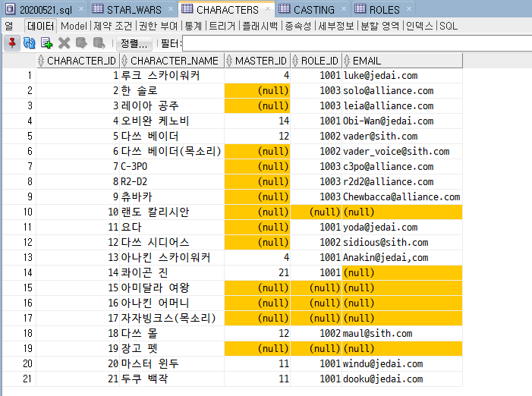Screen dimensions: 532x396
Task: Click the rollback changes icon
Action: click(x=99, y=43)
